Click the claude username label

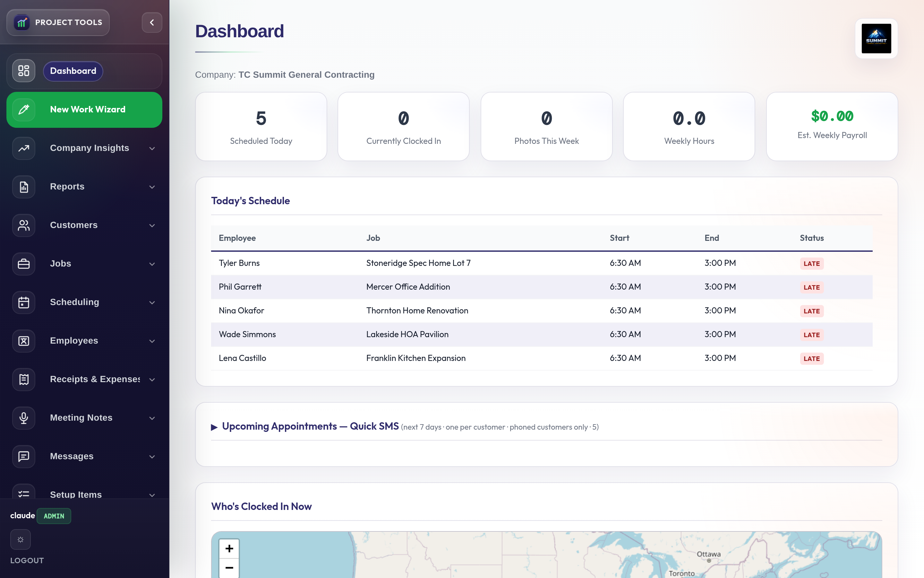[22, 516]
